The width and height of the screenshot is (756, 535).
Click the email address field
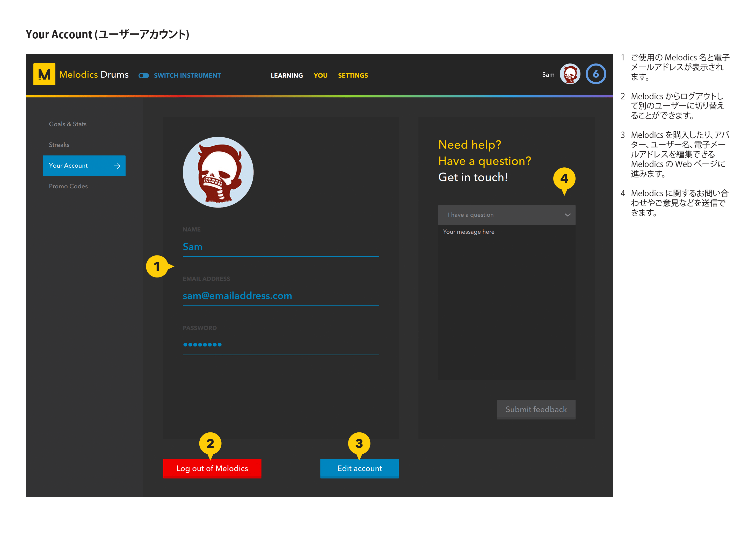tap(281, 296)
